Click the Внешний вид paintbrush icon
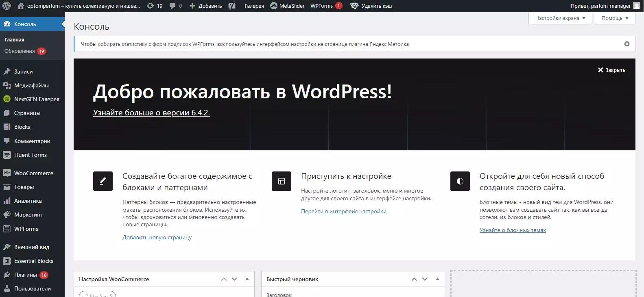Viewport: 644px width, 297px height. [x=7, y=247]
